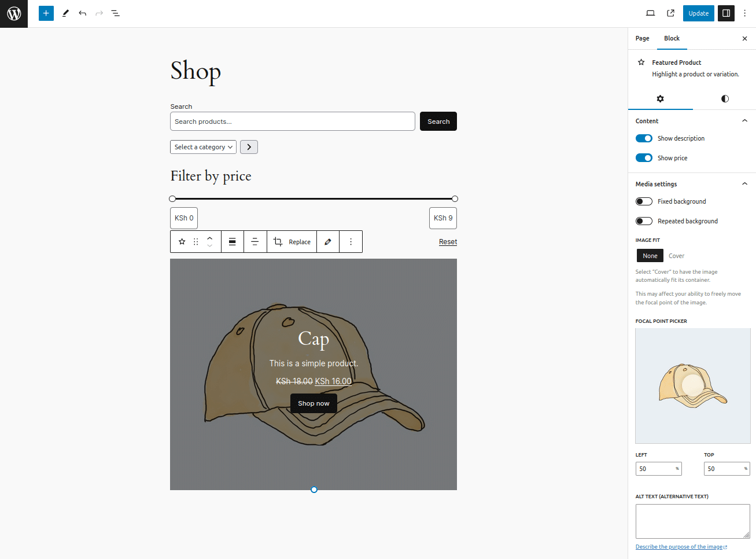Screen dimensions: 756x559
Task: Enable the Fixed background toggle
Action: click(x=644, y=201)
